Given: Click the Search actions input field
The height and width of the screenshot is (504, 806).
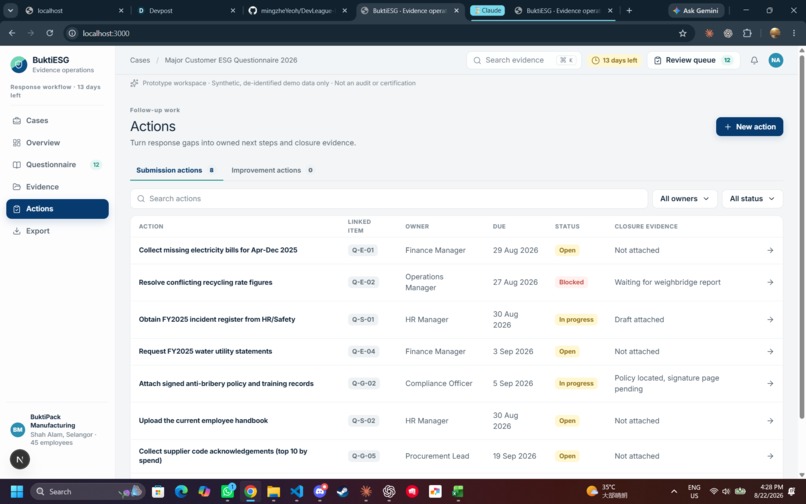Looking at the screenshot, I should (389, 199).
